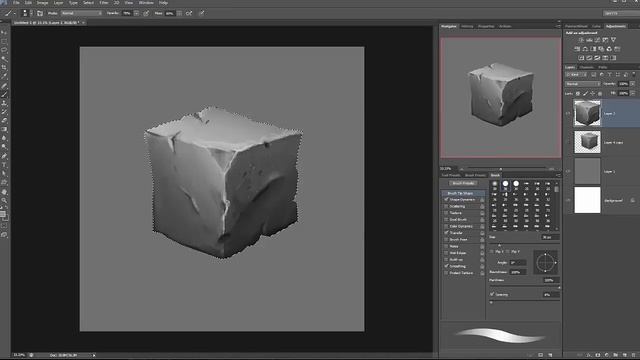Select the Pen tool
Screen dimensions: 640x360
(x=4, y=156)
